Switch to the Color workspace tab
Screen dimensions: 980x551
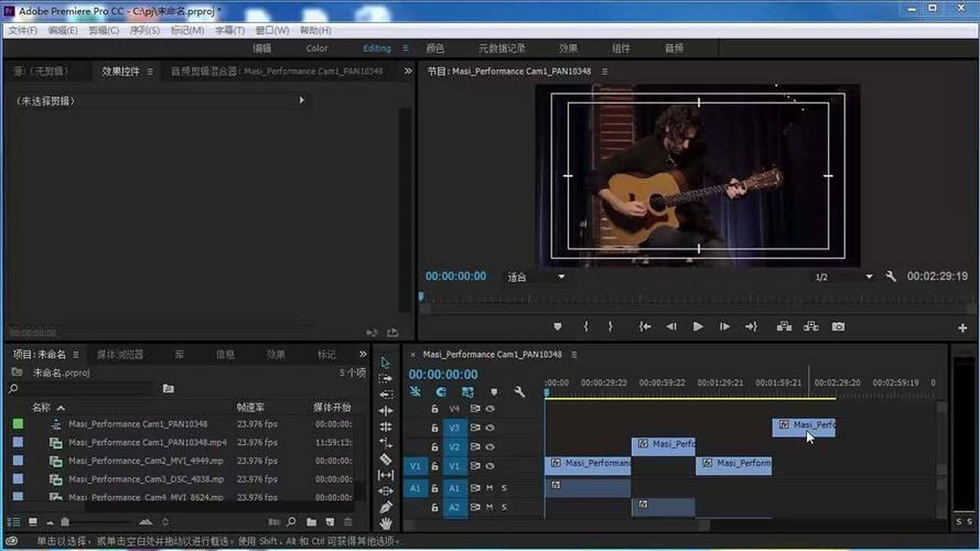pos(316,48)
